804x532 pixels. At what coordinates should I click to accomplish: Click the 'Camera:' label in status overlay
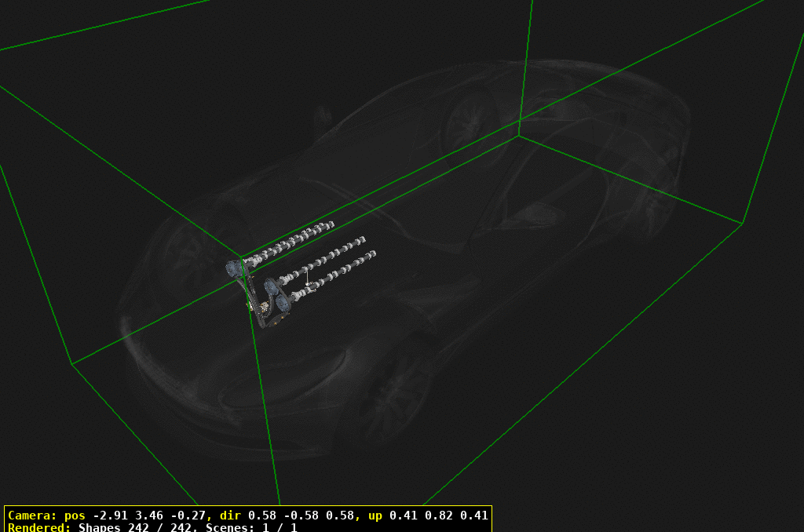click(32, 516)
